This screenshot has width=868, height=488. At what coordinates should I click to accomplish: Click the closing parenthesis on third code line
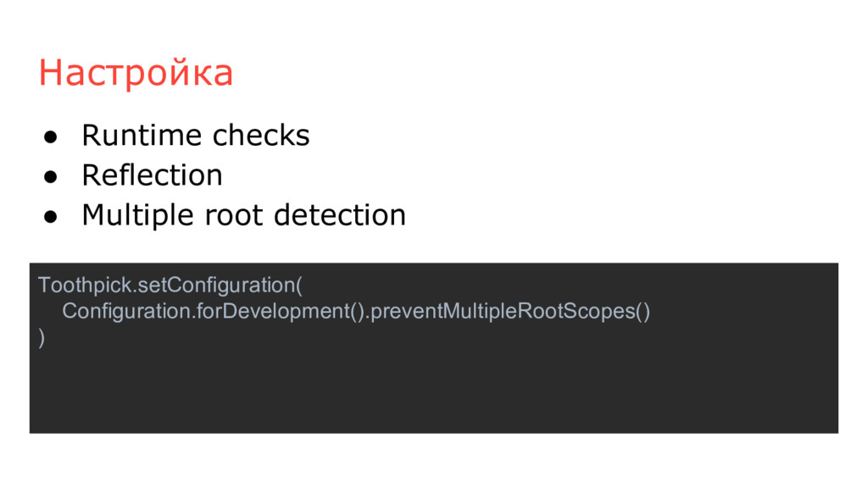pyautogui.click(x=42, y=337)
